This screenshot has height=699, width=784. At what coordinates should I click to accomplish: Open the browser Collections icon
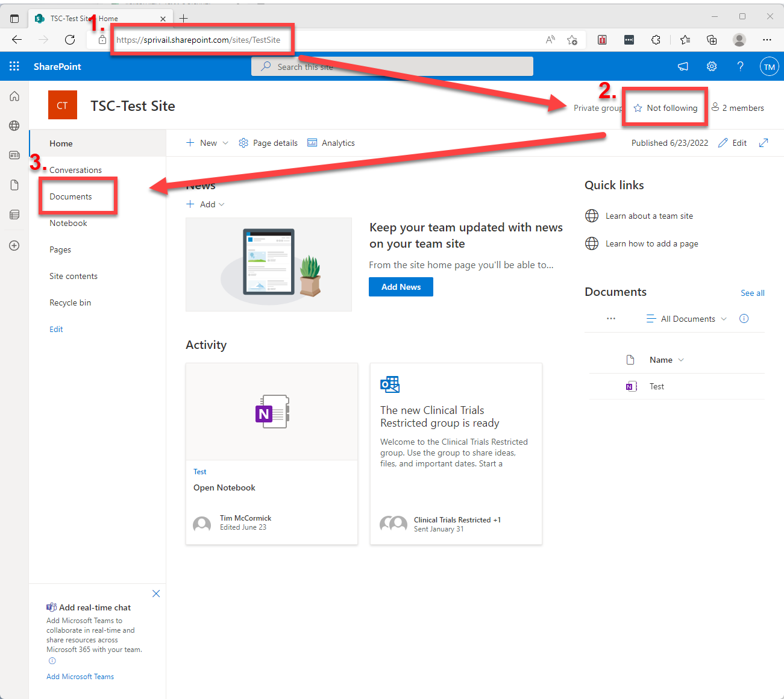tap(712, 40)
